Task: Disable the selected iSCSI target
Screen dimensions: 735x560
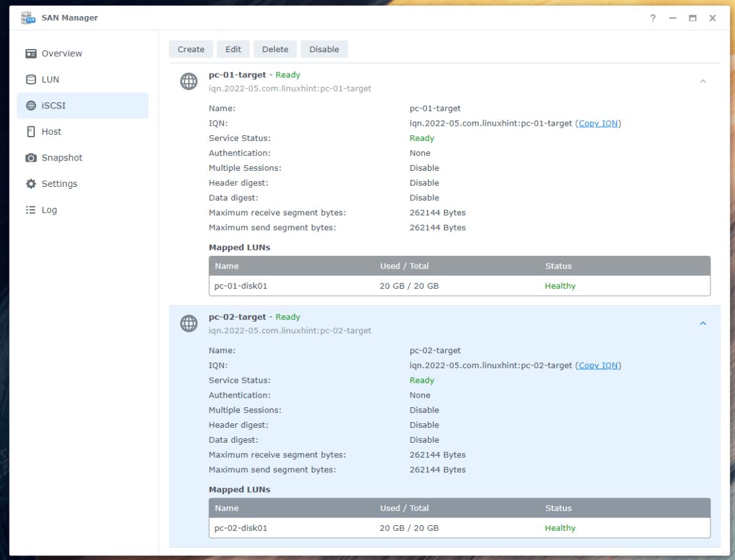Action: [324, 49]
